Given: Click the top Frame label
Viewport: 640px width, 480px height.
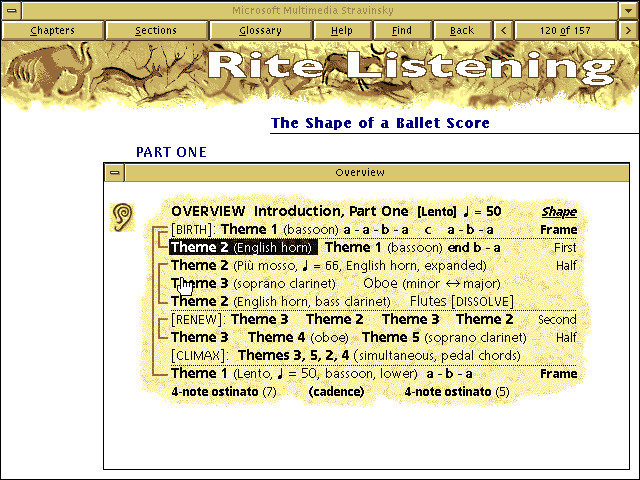Looking at the screenshot, I should (x=558, y=230).
